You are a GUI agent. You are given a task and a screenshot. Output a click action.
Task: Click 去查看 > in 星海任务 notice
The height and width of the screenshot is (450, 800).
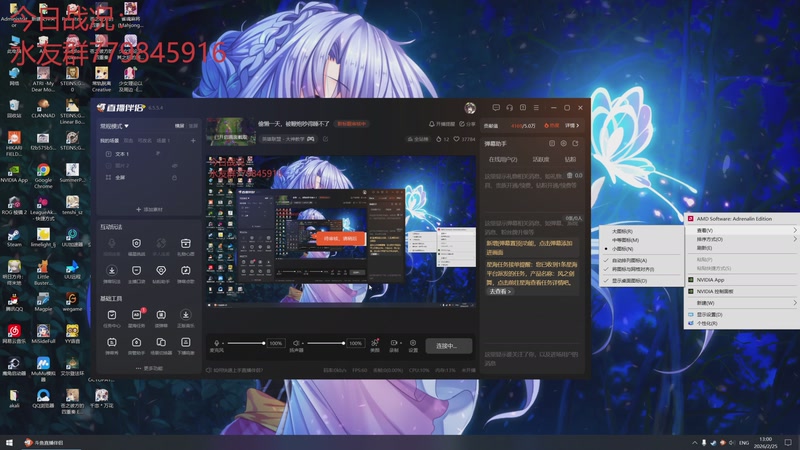pyautogui.click(x=499, y=291)
